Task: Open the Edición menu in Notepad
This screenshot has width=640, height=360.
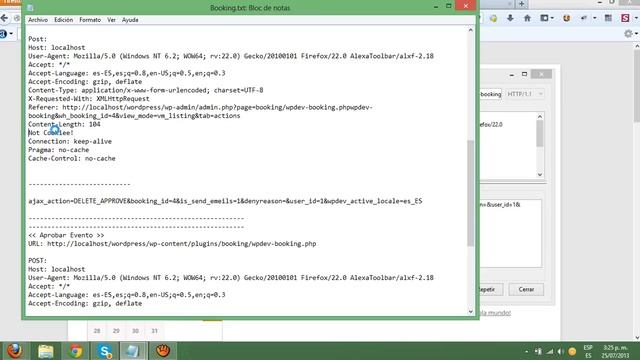Action: [x=64, y=20]
